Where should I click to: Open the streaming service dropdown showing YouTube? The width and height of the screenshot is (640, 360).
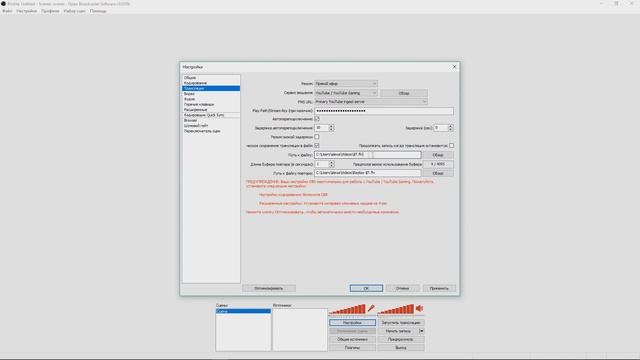point(346,93)
